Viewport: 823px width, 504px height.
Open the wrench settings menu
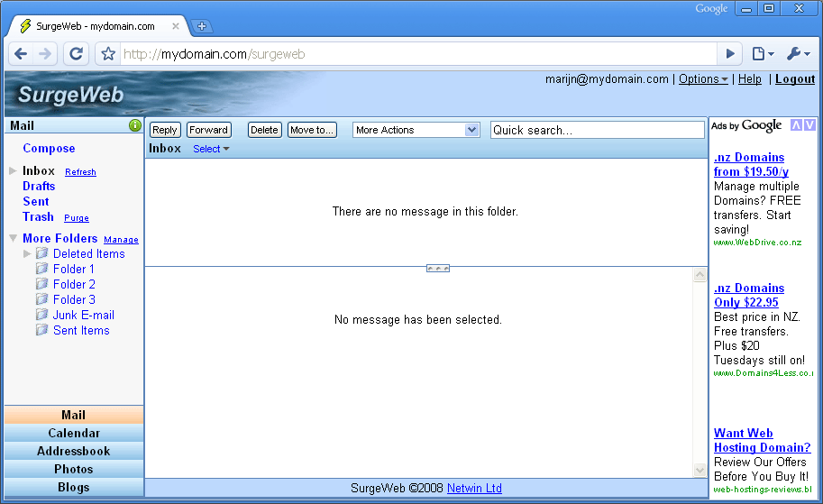click(x=798, y=54)
